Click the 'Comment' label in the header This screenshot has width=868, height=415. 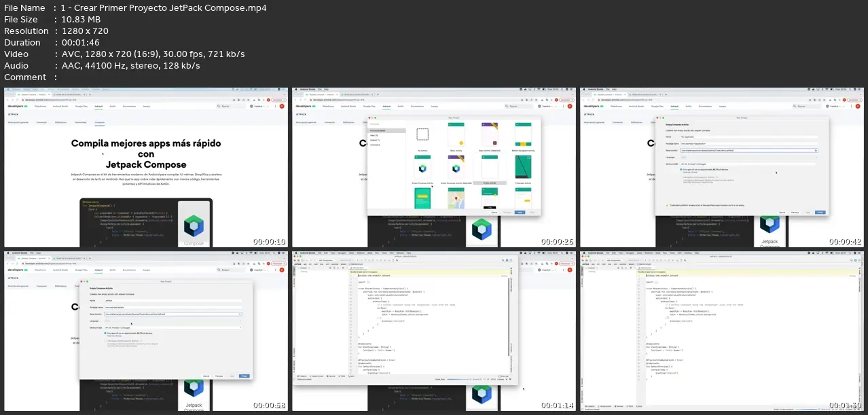coord(25,77)
